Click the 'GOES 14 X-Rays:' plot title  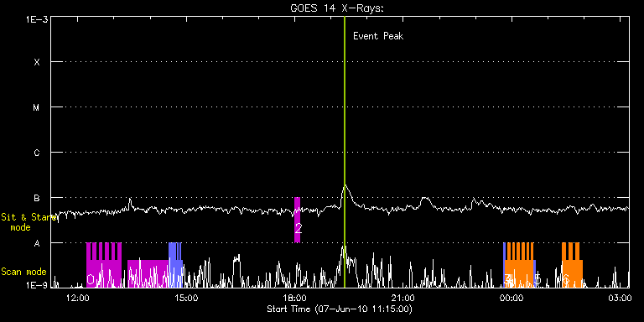(x=337, y=8)
